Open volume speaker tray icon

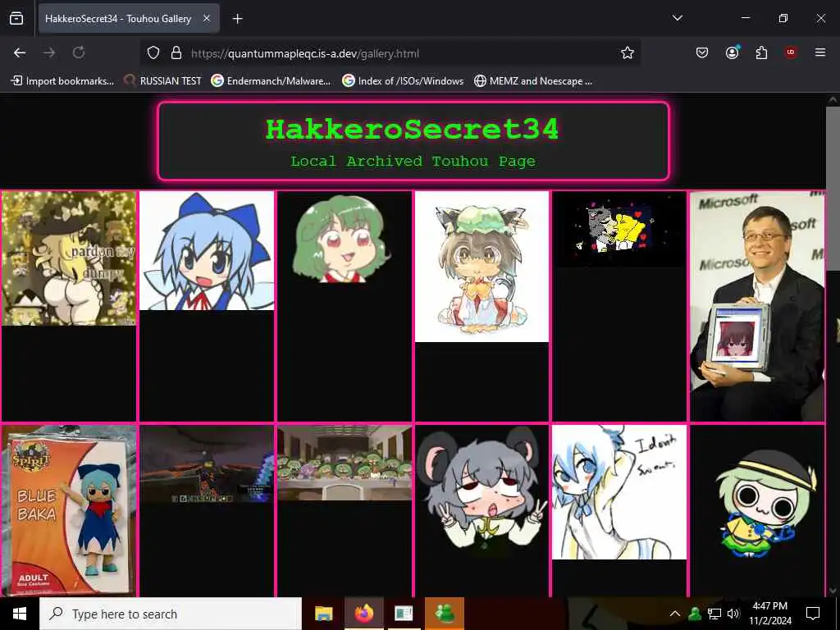733,614
